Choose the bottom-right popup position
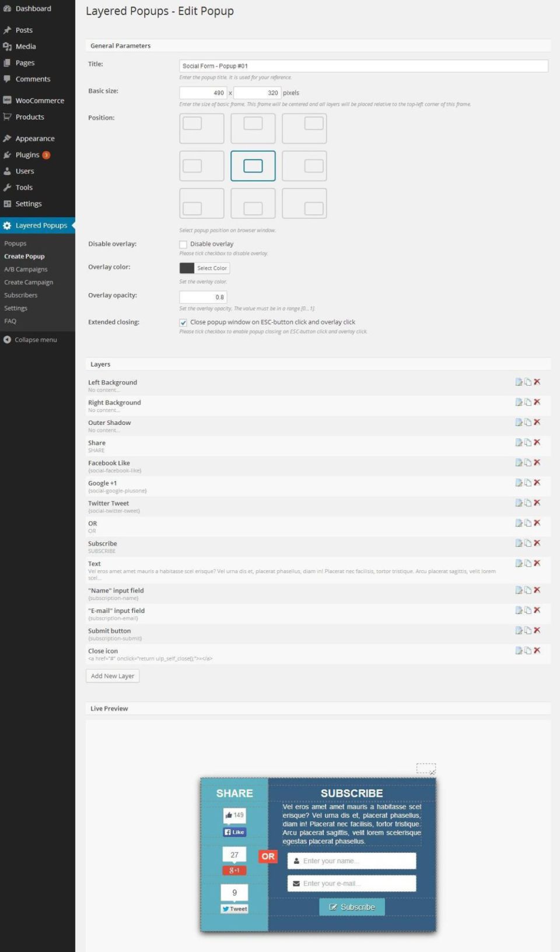The image size is (560, 952). tap(304, 203)
